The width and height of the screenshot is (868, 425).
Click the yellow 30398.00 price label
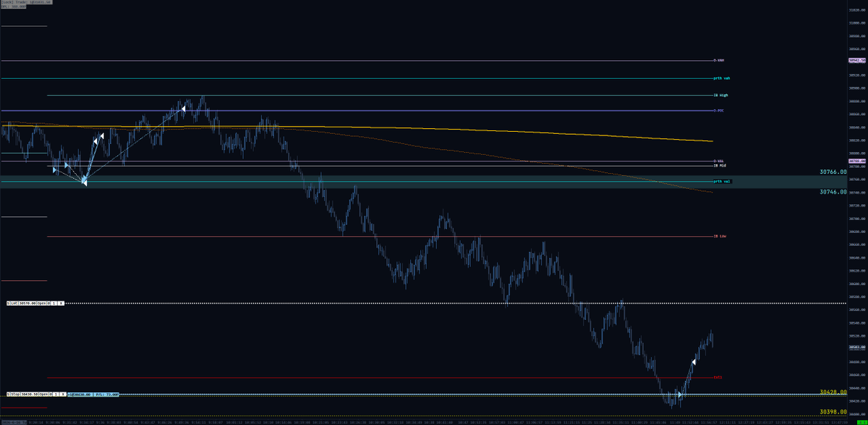pyautogui.click(x=833, y=411)
